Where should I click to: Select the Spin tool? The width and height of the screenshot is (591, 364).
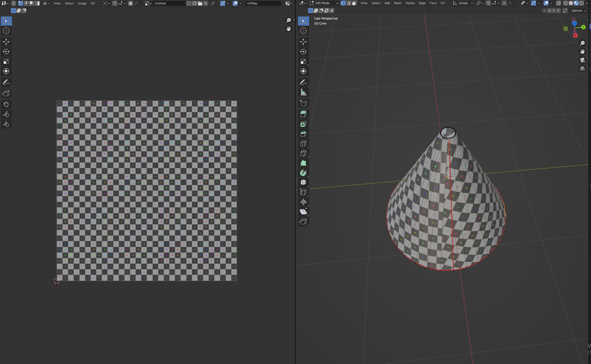[x=303, y=173]
